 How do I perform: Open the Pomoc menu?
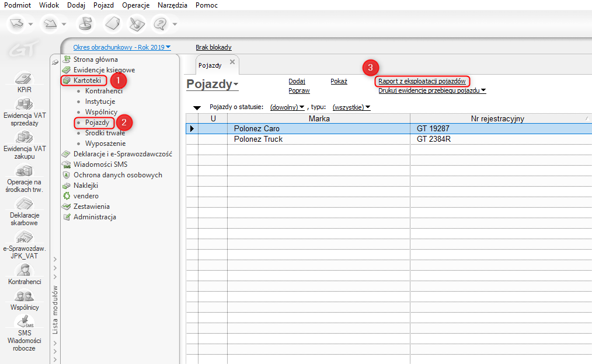pos(207,5)
